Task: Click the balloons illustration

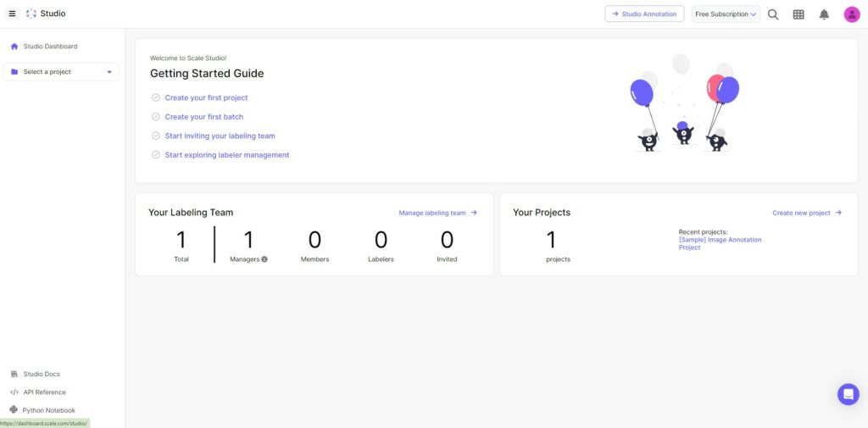Action: [684, 103]
